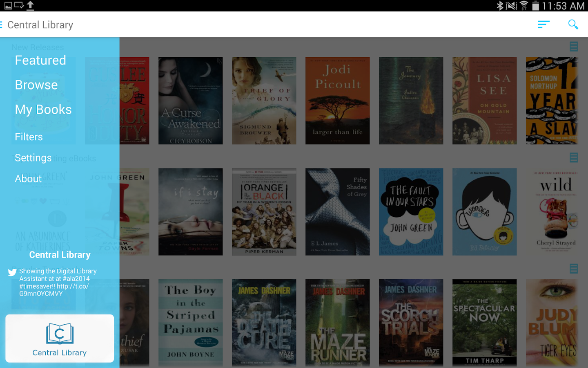Open the tweet link about Digital Library Assistant
The width and height of the screenshot is (588, 368).
58,282
